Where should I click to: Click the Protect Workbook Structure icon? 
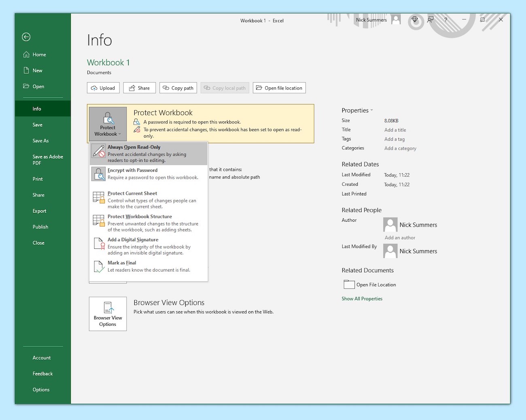[98, 221]
